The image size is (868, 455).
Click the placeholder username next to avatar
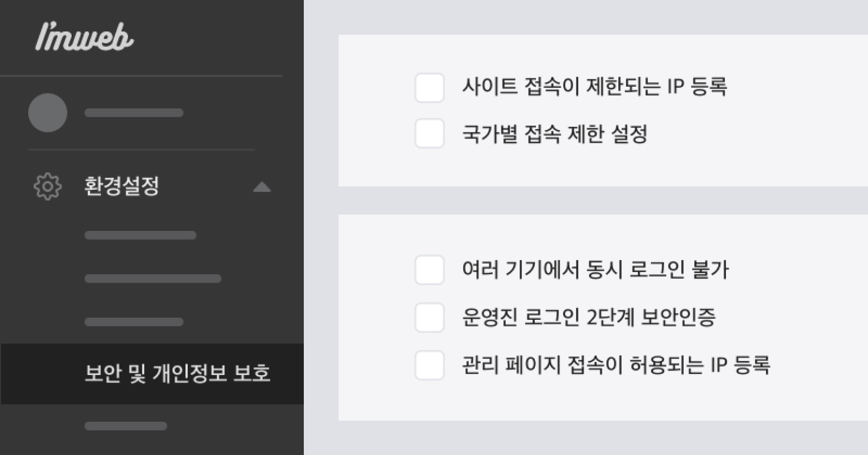pos(134,113)
